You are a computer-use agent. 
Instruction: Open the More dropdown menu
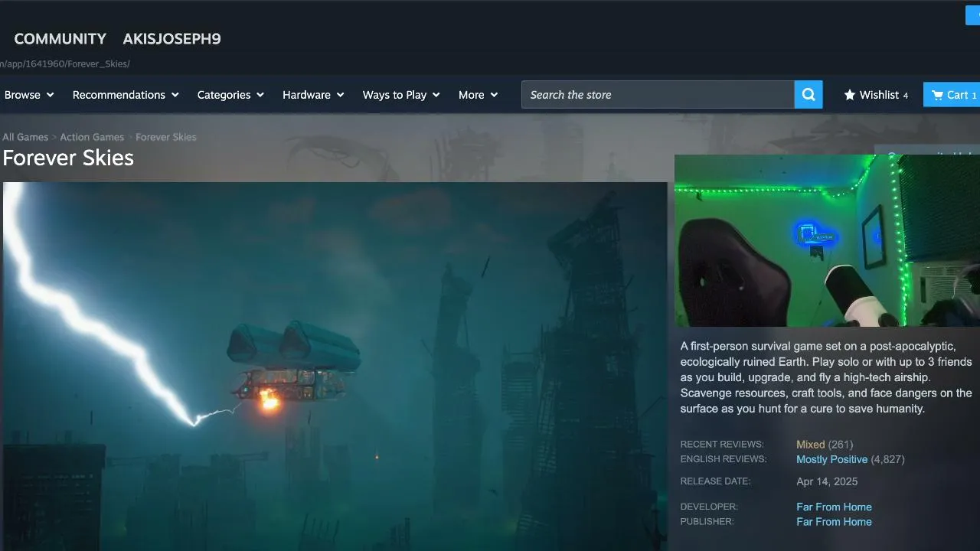click(478, 95)
